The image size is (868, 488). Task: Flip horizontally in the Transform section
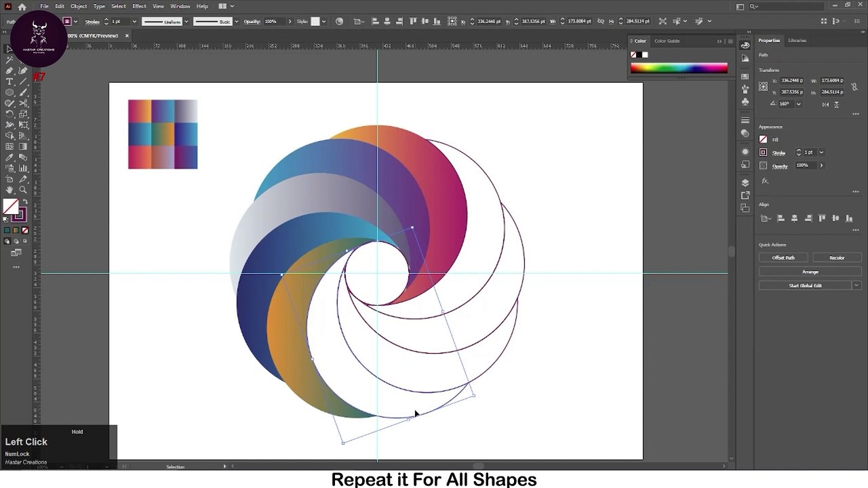tap(825, 104)
